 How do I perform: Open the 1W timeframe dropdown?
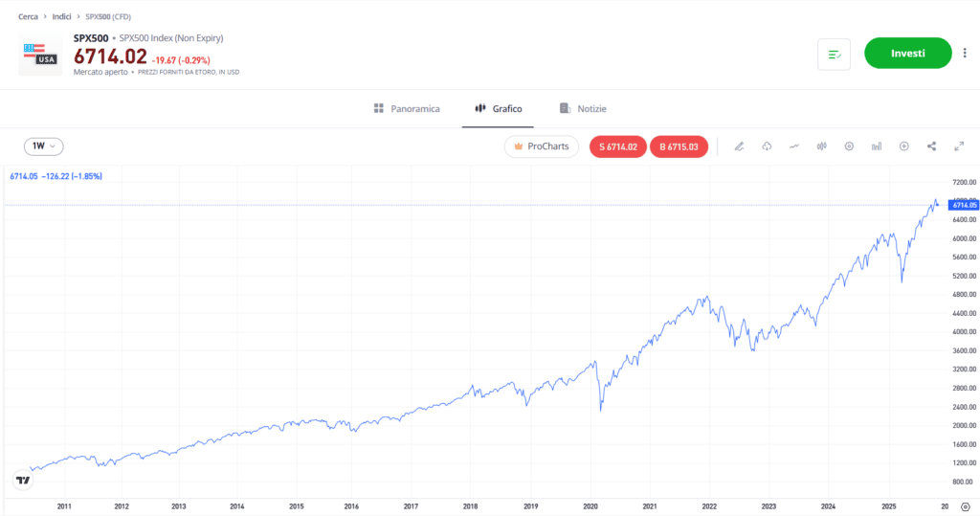click(x=44, y=146)
